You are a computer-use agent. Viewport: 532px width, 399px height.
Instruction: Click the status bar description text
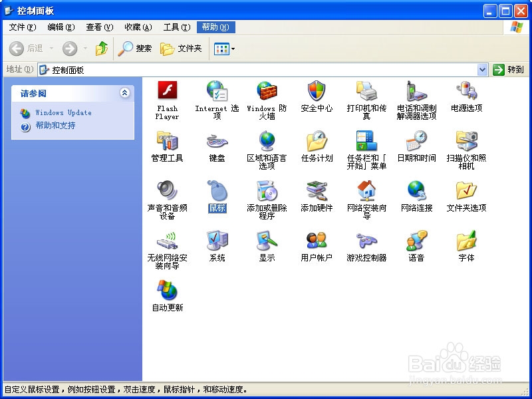tap(126, 390)
